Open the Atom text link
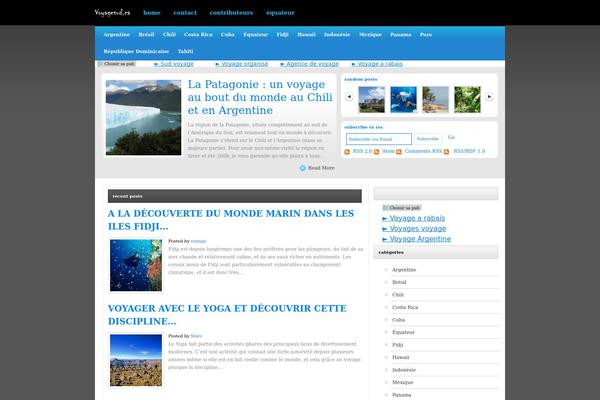This screenshot has height=400, width=600. 388,151
